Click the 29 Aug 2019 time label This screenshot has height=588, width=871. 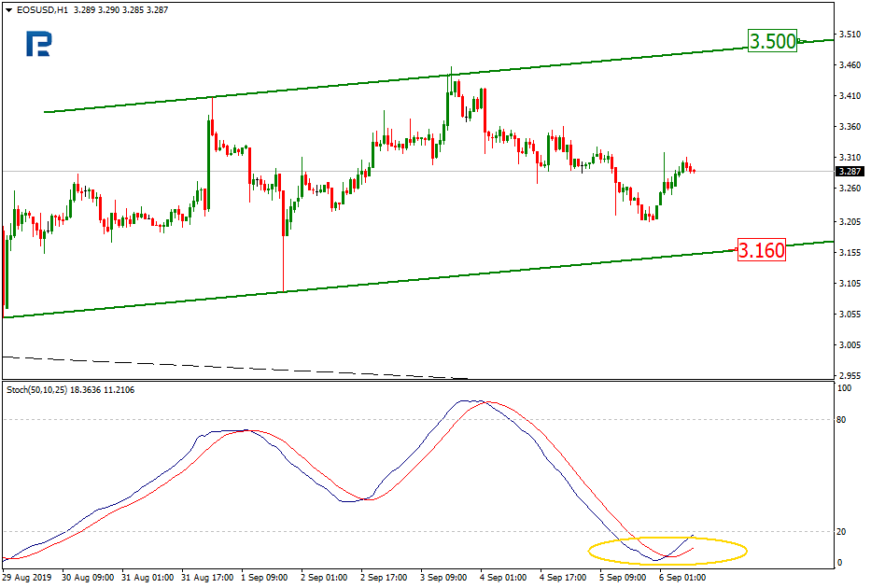point(27,578)
